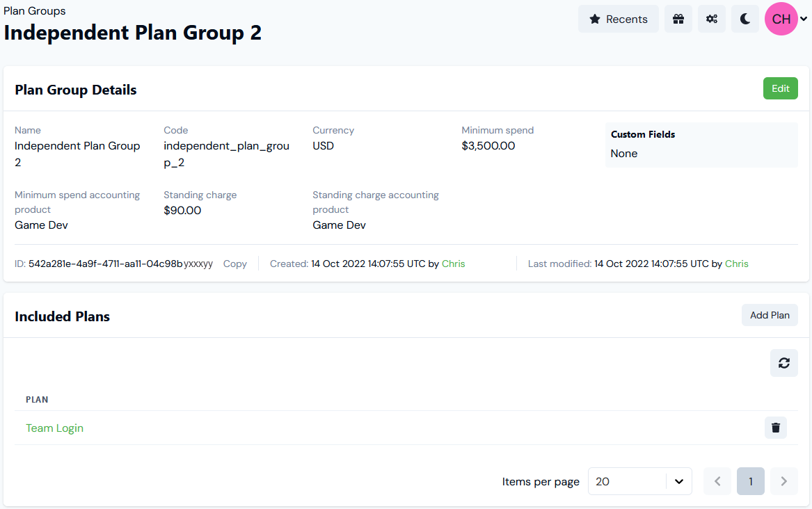Click the Custom Fields panel
This screenshot has width=812, height=509.
(701, 145)
